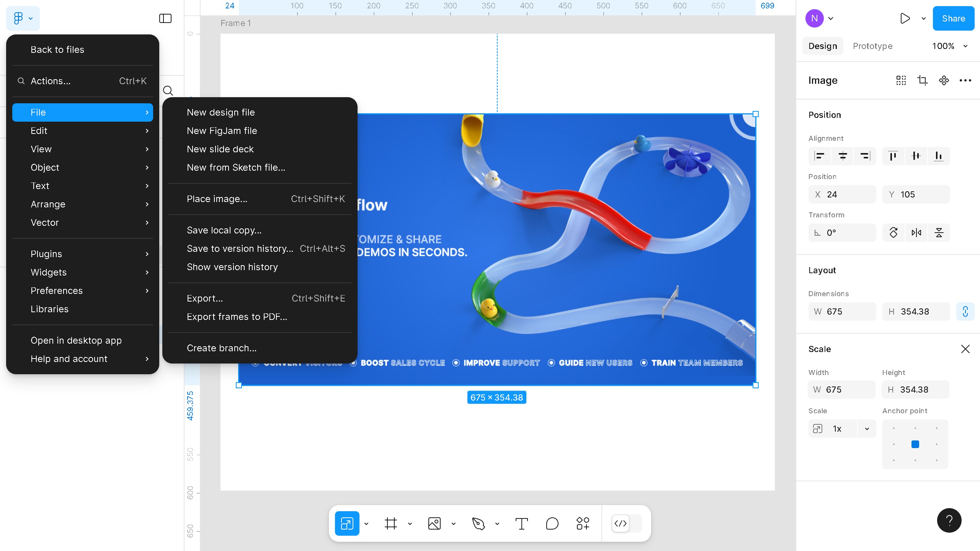Choose Export frames to PDF

tap(237, 317)
